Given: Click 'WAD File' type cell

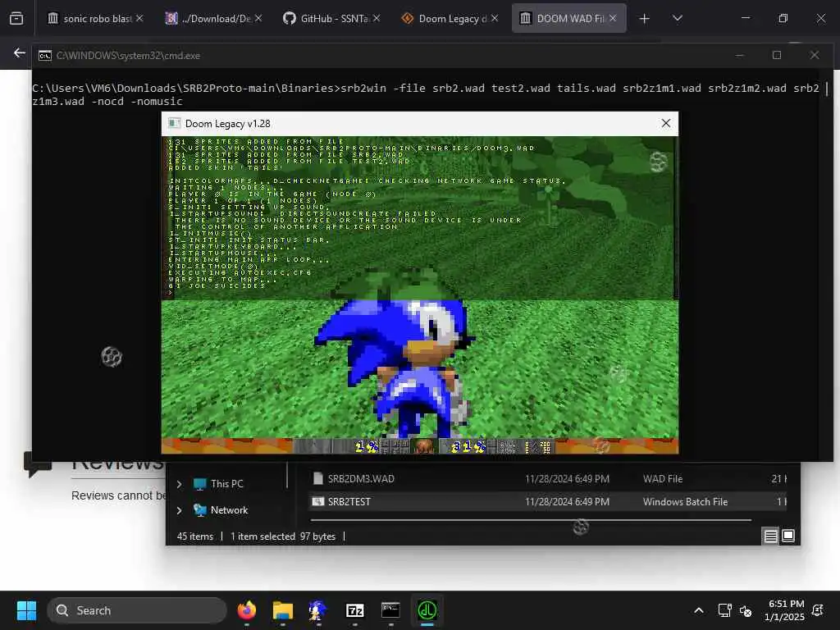Looking at the screenshot, I should tap(663, 479).
